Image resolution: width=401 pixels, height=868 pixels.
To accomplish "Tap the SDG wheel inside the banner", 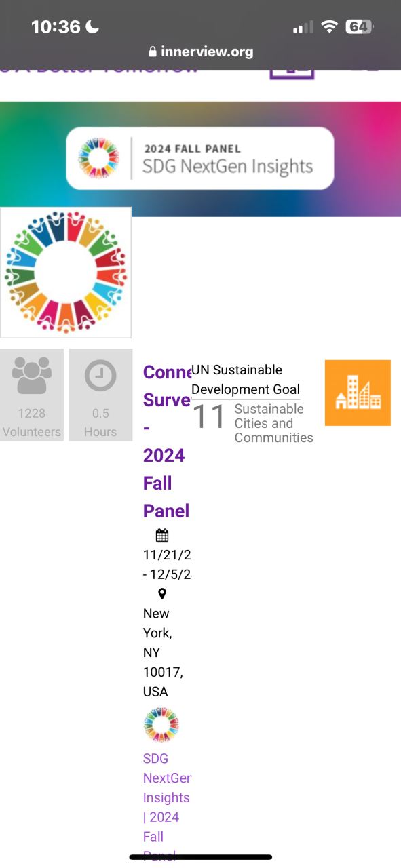I will pos(98,158).
